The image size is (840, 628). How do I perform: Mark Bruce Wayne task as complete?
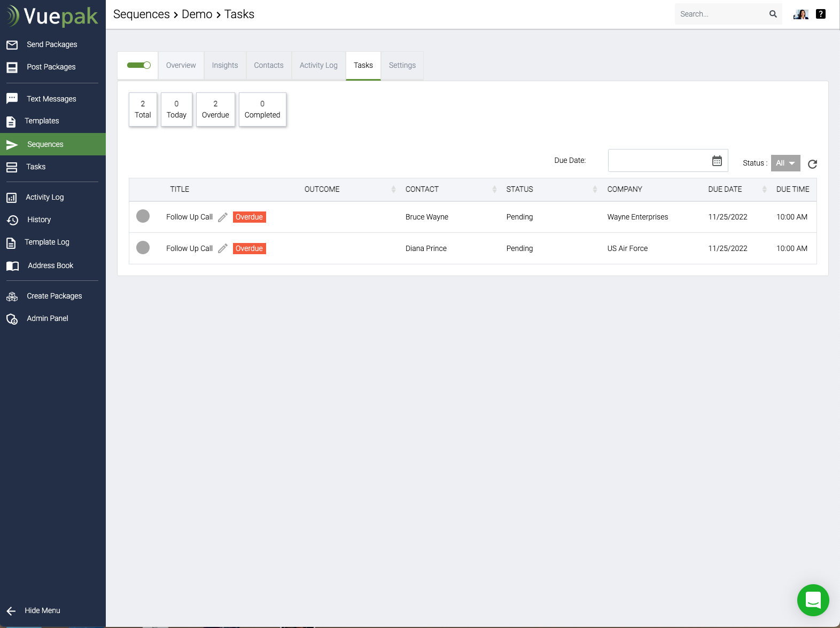pos(143,216)
